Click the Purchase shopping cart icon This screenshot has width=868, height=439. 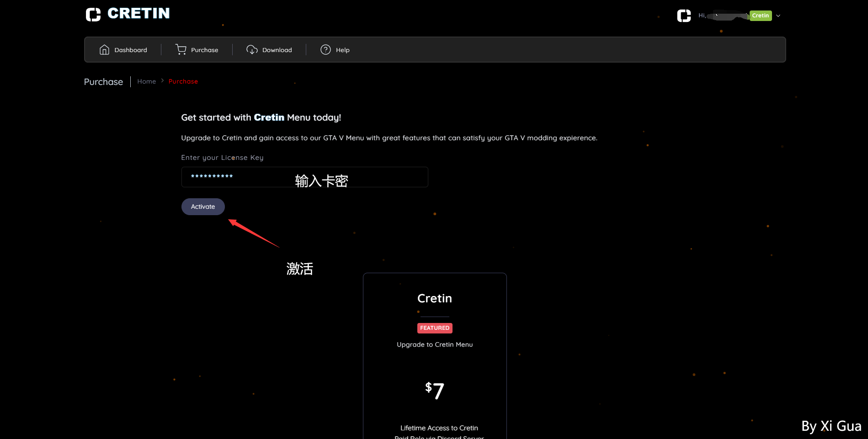[x=181, y=50]
